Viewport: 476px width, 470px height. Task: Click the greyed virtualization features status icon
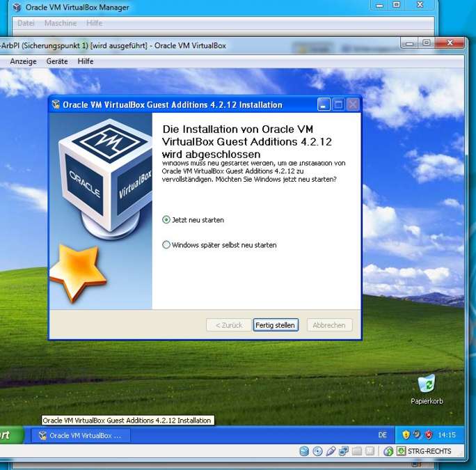(x=370, y=451)
